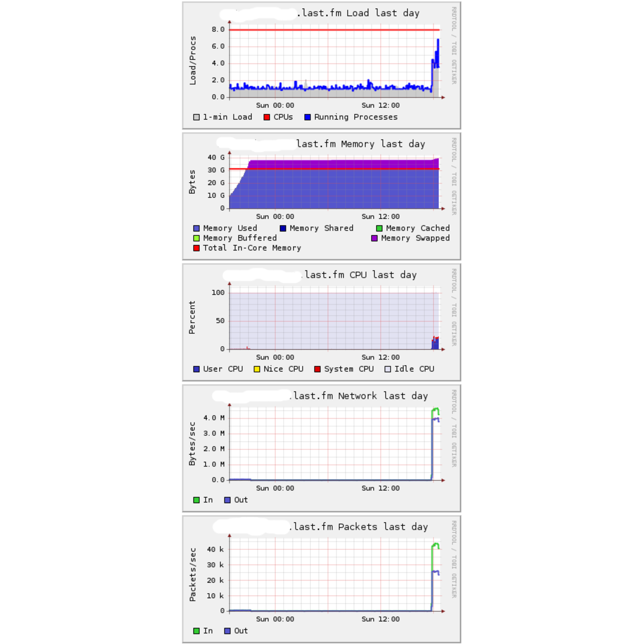644x644 pixels.
Task: Open the Memory last day graph title
Action: pos(360,144)
